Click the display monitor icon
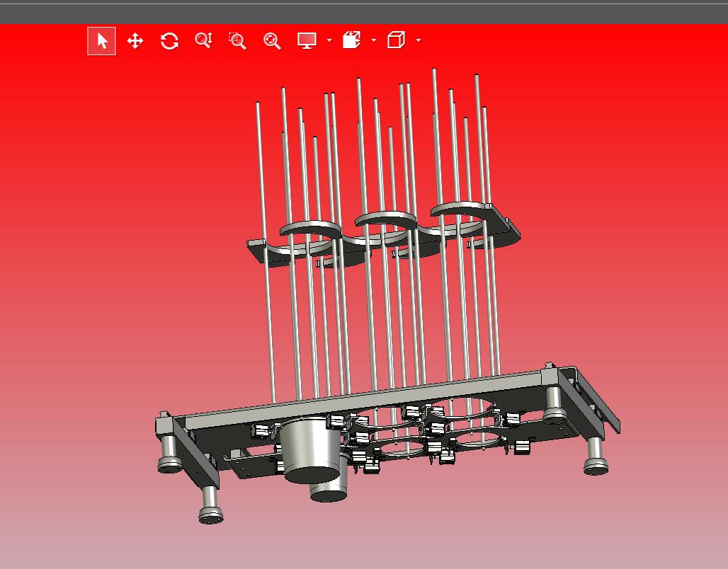Image resolution: width=728 pixels, height=569 pixels. tap(307, 40)
